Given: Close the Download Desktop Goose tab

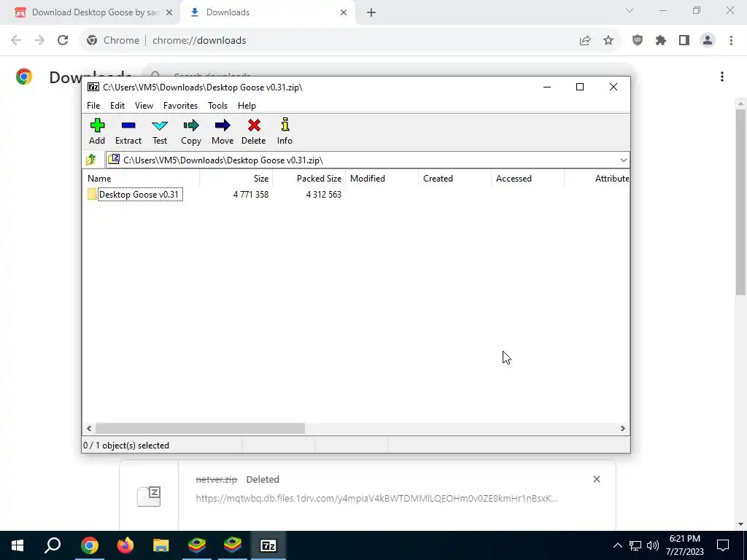Looking at the screenshot, I should [169, 12].
